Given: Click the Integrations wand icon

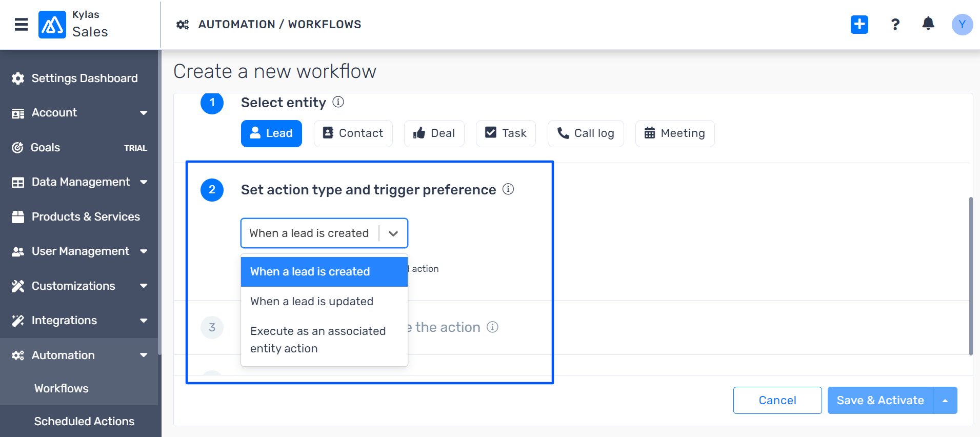Looking at the screenshot, I should tap(18, 321).
